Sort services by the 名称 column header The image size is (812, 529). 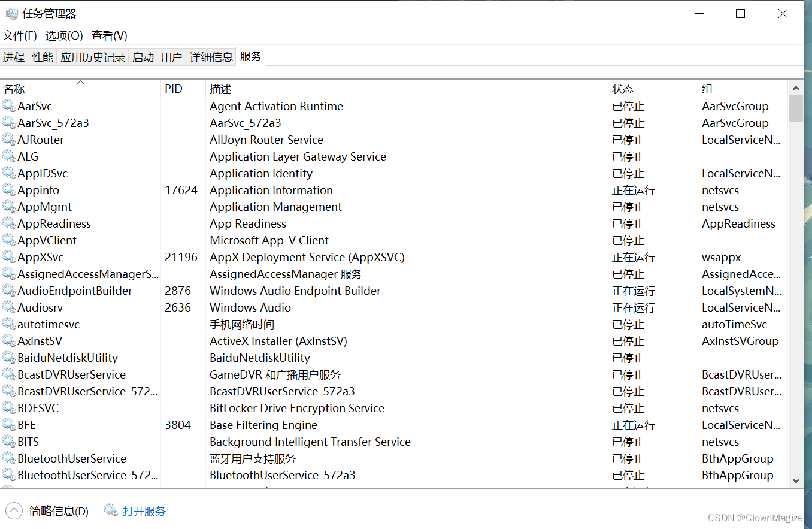click(80, 89)
